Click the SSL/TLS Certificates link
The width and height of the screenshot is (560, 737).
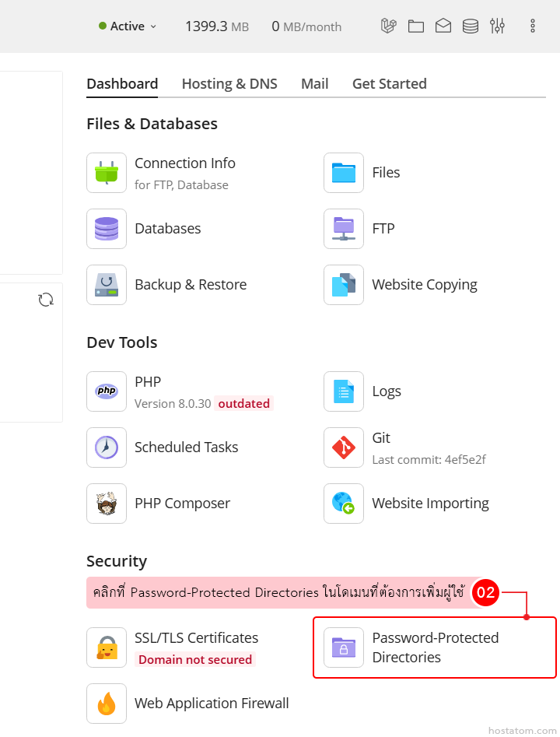click(x=196, y=638)
